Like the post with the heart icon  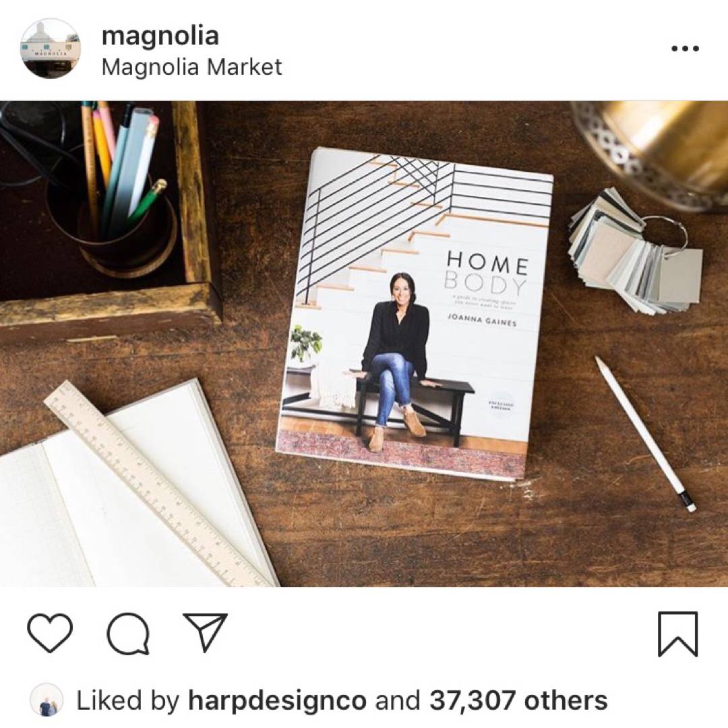[x=50, y=633]
